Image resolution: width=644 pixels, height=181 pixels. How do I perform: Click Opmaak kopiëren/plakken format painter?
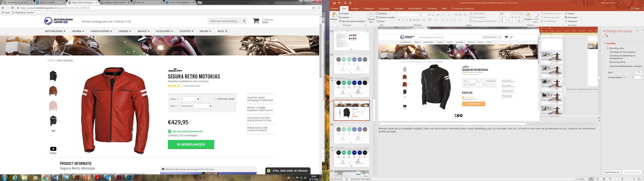coord(352,21)
